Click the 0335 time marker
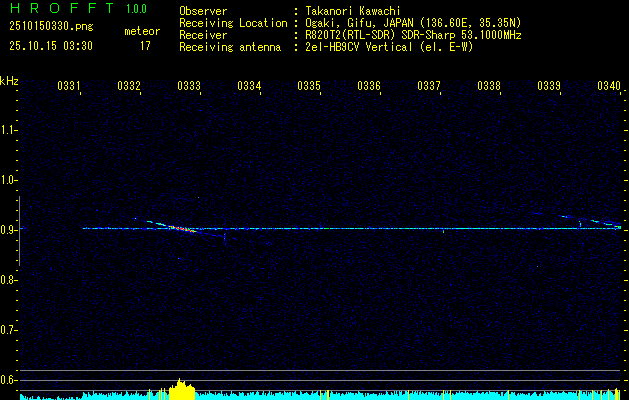This screenshot has height=400, width=629. (309, 86)
